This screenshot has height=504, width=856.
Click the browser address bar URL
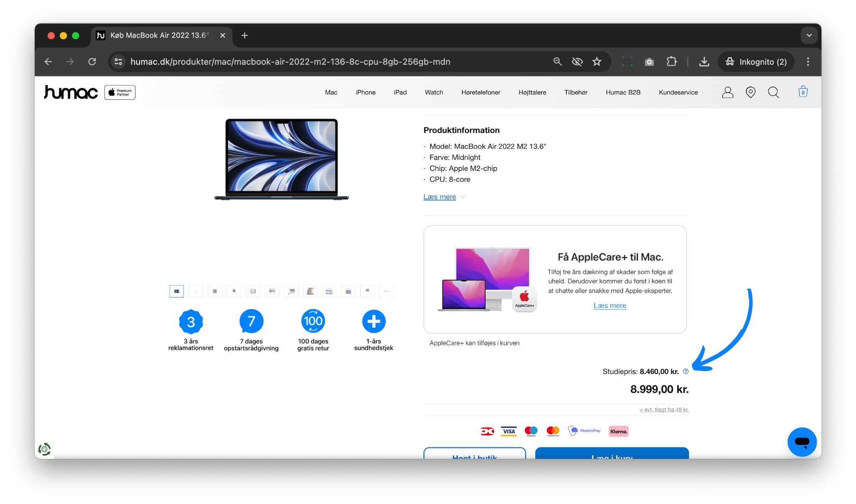pos(290,62)
